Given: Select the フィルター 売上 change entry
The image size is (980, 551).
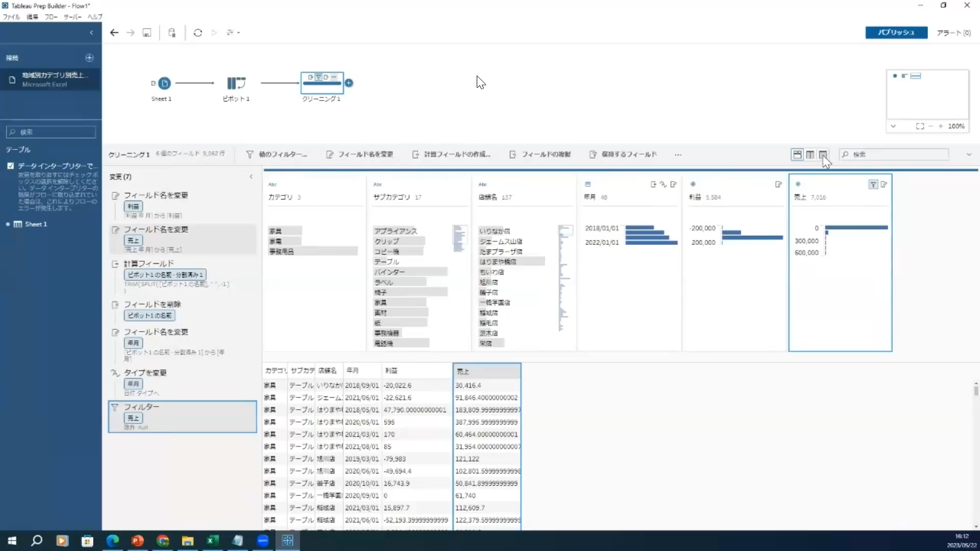Looking at the screenshot, I should (182, 417).
